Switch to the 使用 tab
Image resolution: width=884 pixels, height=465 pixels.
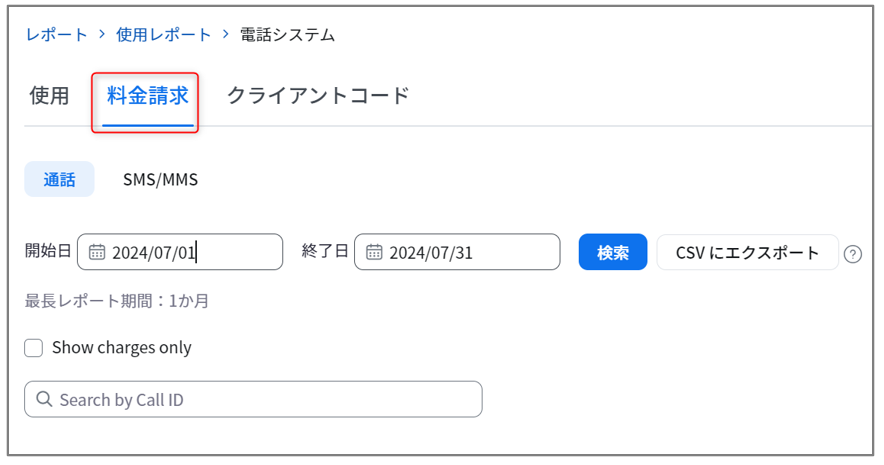point(49,95)
